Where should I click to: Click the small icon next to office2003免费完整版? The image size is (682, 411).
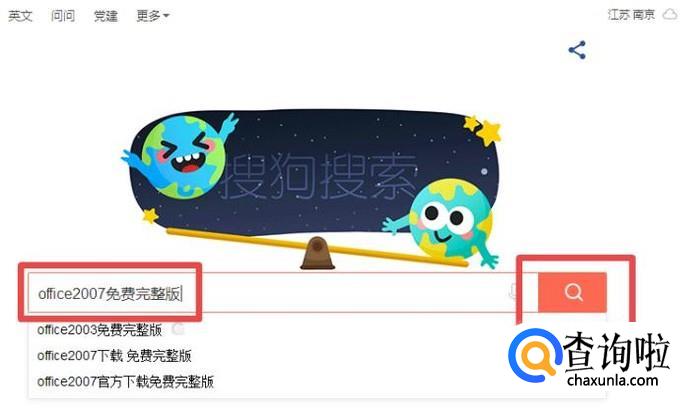pos(177,329)
